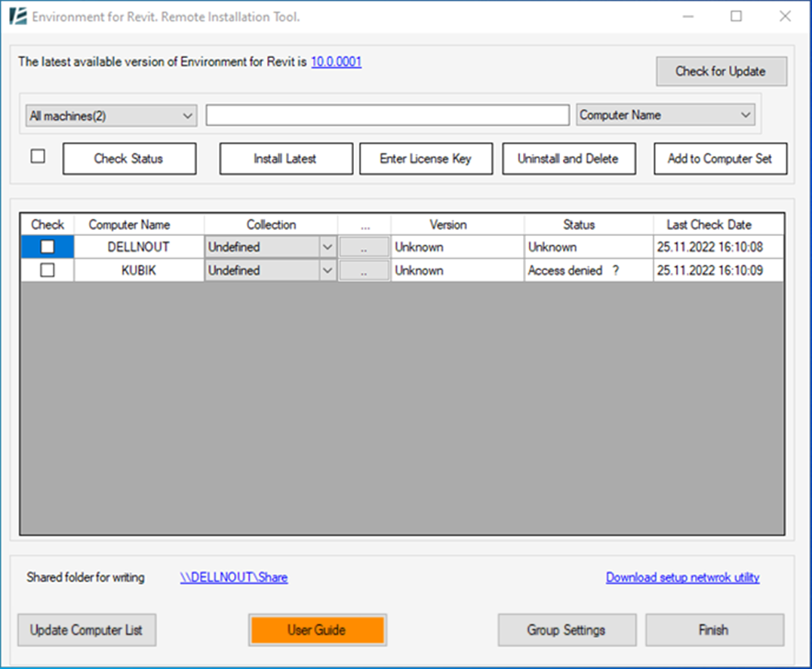Click date cell 25.11.2022 16:10:09

(x=718, y=270)
